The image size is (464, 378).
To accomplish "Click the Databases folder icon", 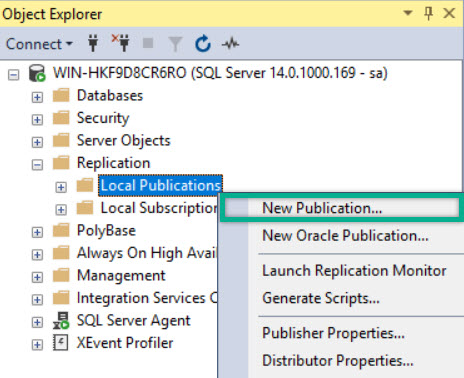I will 61,95.
